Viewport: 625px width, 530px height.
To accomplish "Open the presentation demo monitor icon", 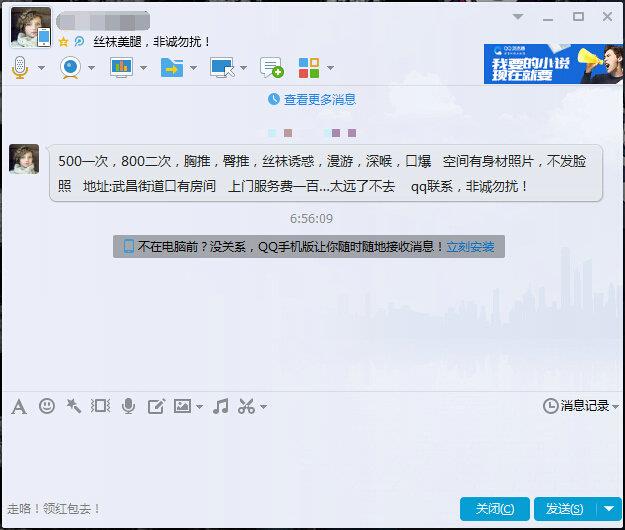I will tap(121, 67).
